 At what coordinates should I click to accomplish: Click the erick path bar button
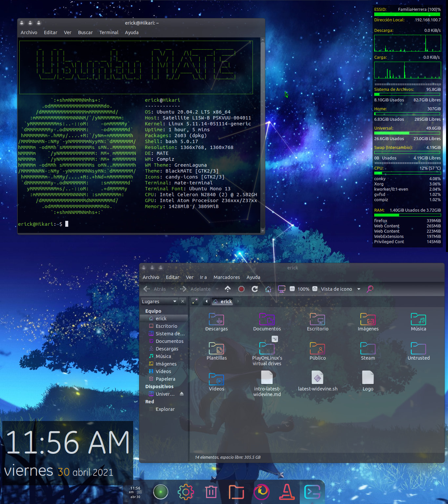[223, 301]
